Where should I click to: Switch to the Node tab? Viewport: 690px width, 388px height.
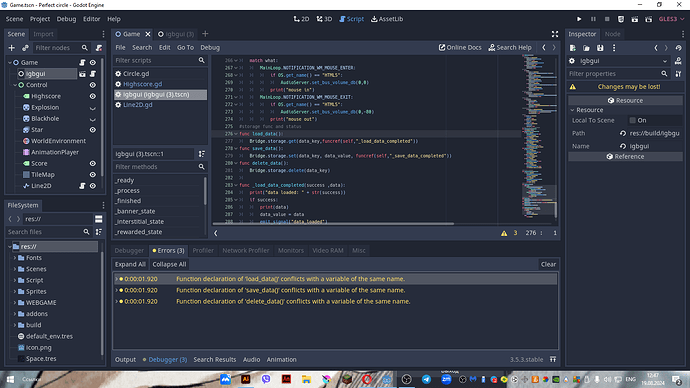coord(612,34)
